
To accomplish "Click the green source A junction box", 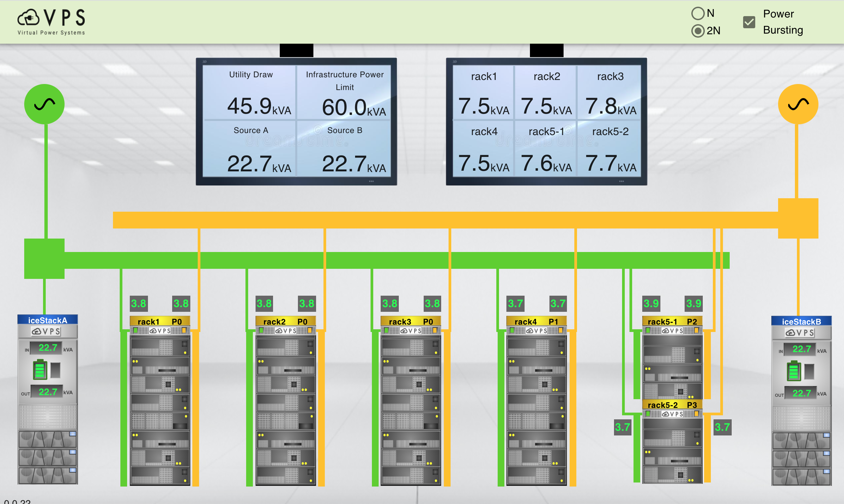I will pyautogui.click(x=44, y=258).
